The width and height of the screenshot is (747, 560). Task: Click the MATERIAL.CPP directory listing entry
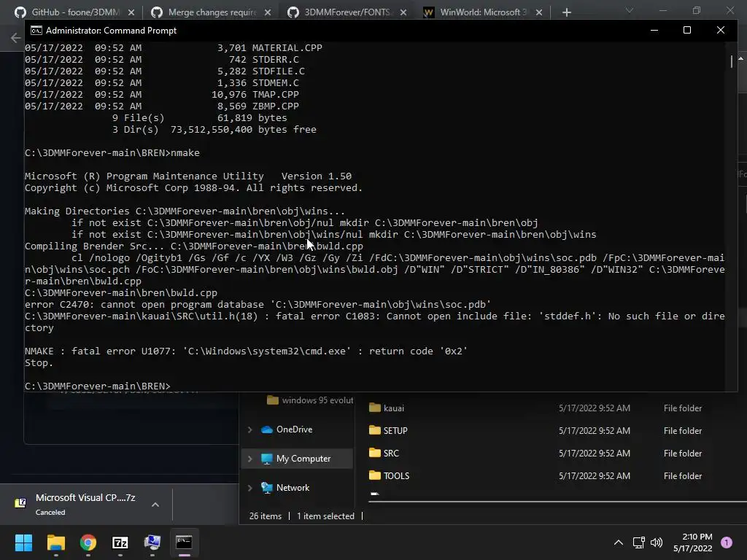(174, 48)
